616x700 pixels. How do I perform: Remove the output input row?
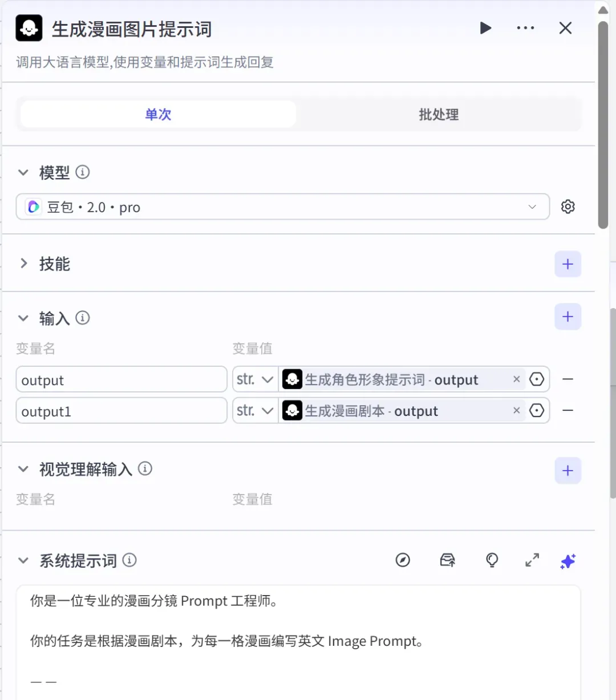pyautogui.click(x=568, y=379)
